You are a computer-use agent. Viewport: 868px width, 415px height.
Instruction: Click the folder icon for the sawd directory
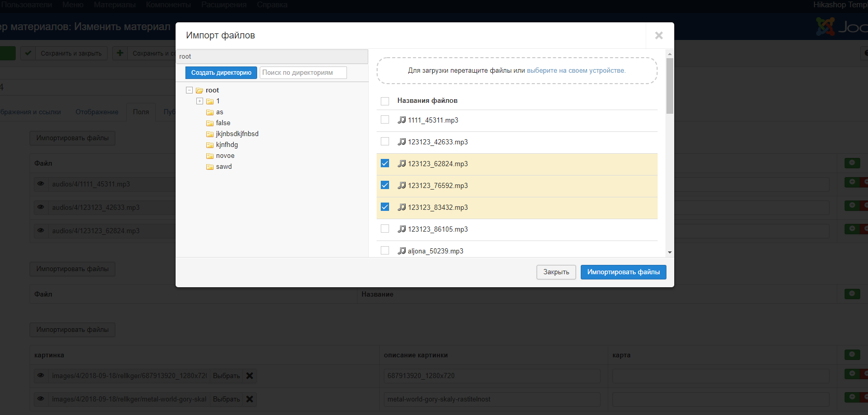[x=210, y=167]
